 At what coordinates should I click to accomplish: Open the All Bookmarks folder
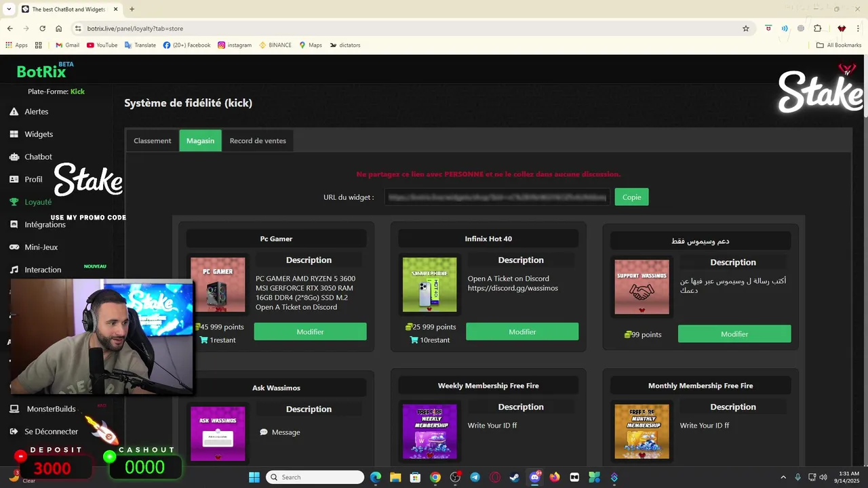839,45
